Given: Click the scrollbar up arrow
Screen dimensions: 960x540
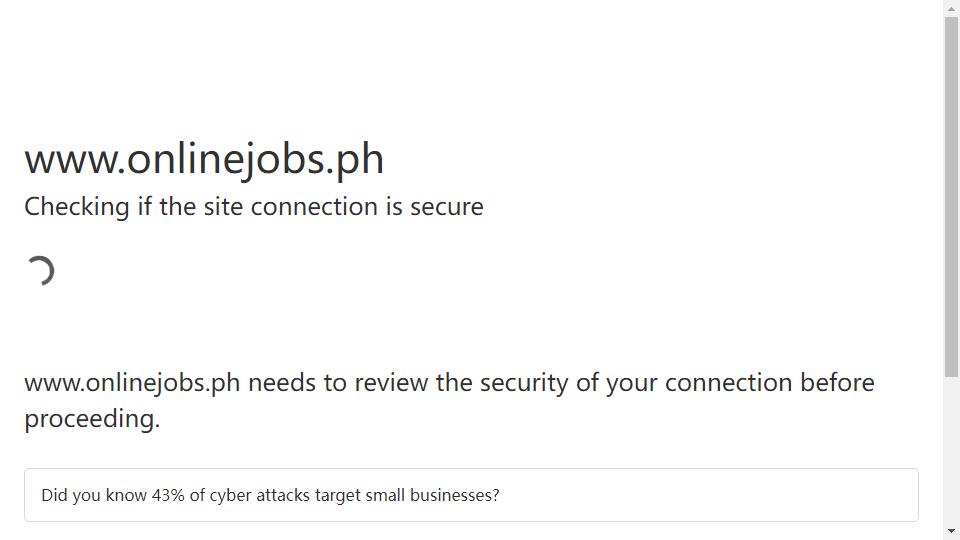Looking at the screenshot, I should coord(951,9).
